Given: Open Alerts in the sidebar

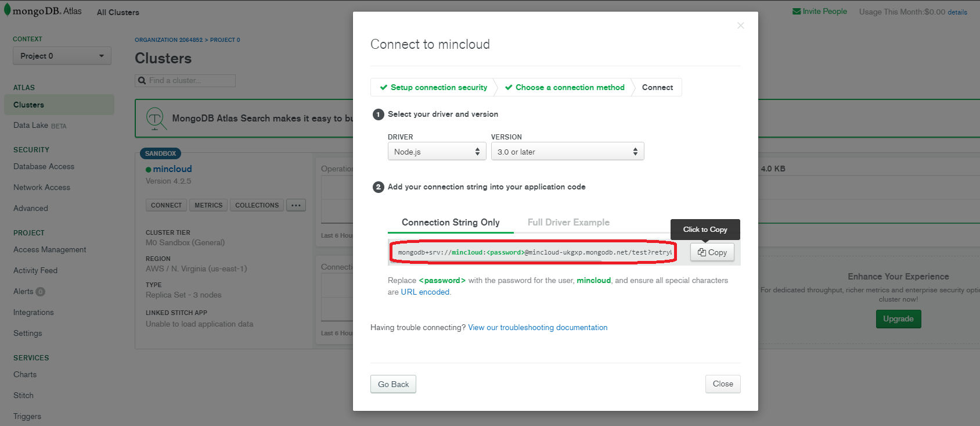Looking at the screenshot, I should tap(23, 292).
